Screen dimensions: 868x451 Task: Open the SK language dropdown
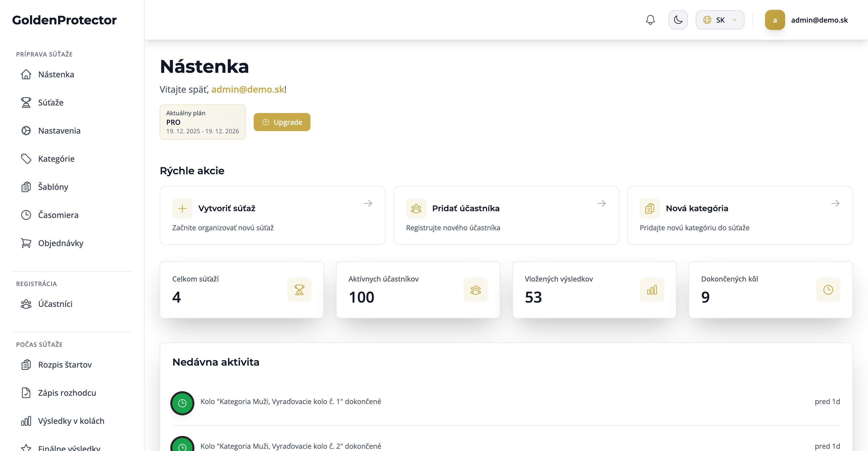coord(720,20)
